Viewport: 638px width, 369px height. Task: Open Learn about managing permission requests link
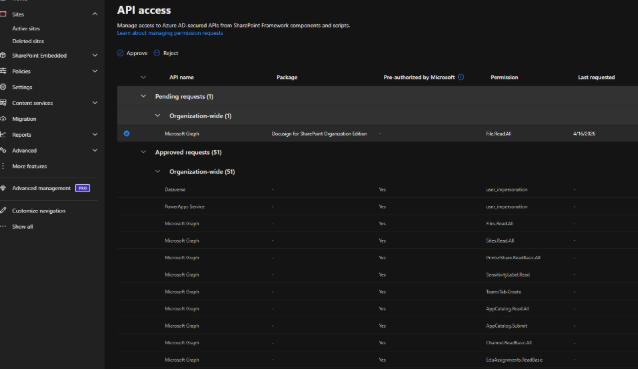(170, 33)
